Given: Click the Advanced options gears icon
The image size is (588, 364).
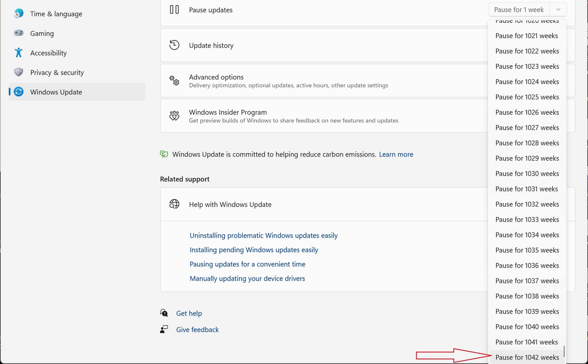Looking at the screenshot, I should click(x=174, y=81).
